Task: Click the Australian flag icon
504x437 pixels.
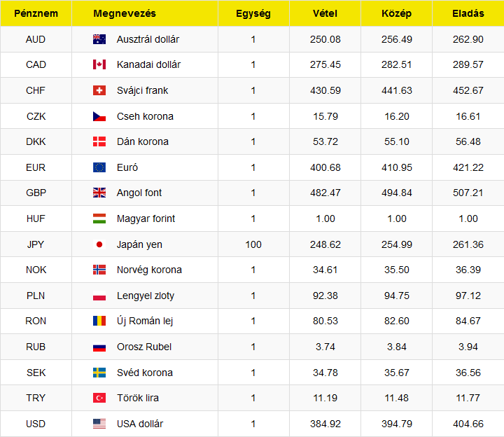Action: pos(99,39)
